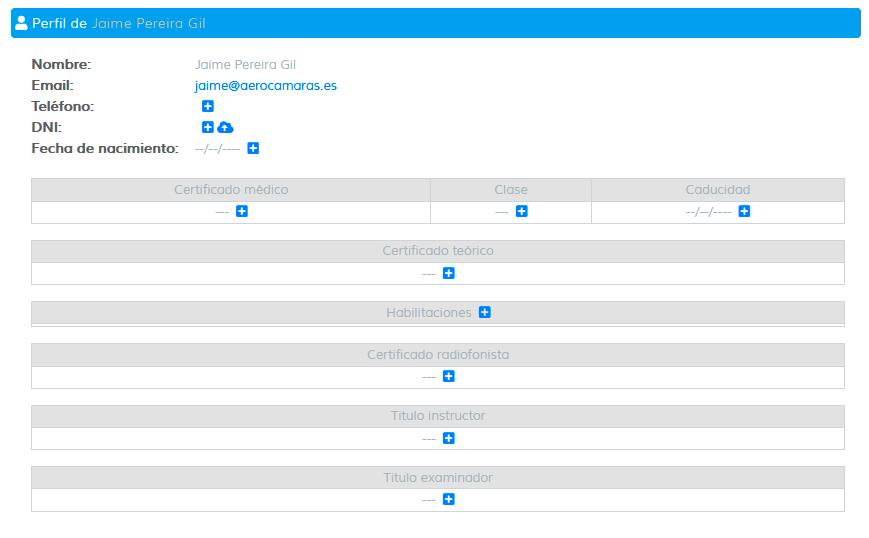Viewport: 869px width, 538px height.
Task: Add Título instructor plus icon
Action: [449, 439]
